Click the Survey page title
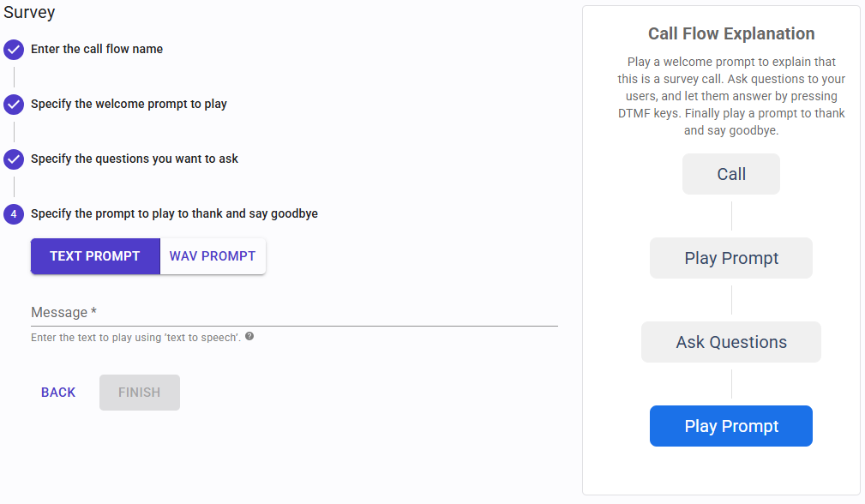Screen dimensions: 865x504 [x=30, y=13]
